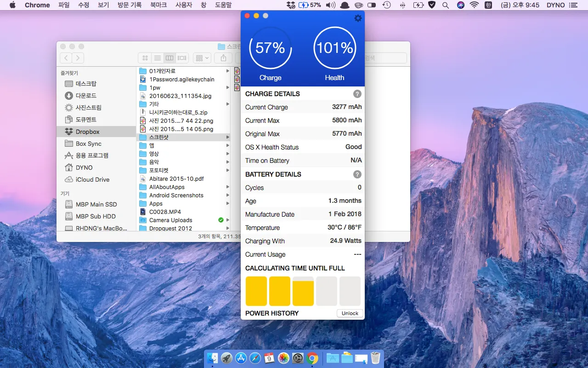588x368 pixels.
Task: Click the battery 57% menu bar icon
Action: pyautogui.click(x=310, y=5)
